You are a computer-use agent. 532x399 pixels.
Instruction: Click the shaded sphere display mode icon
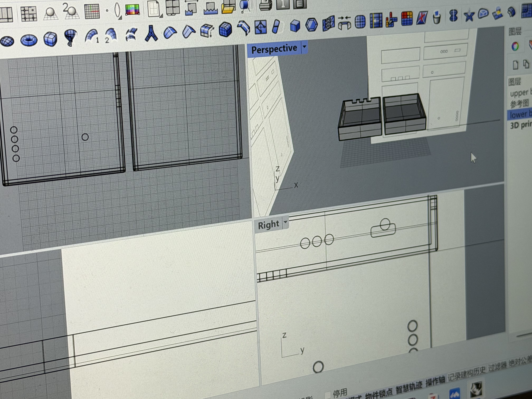[x=51, y=13]
